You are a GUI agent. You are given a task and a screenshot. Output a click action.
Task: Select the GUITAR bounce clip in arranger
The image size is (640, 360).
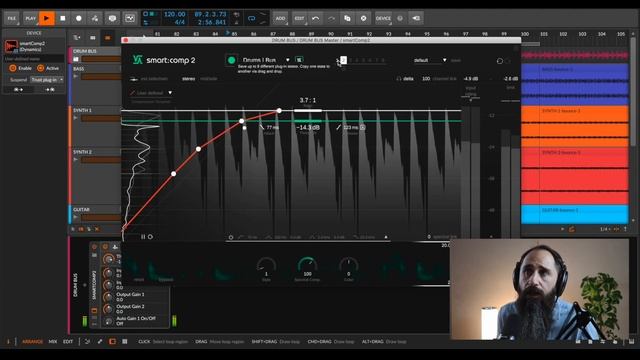pos(575,214)
